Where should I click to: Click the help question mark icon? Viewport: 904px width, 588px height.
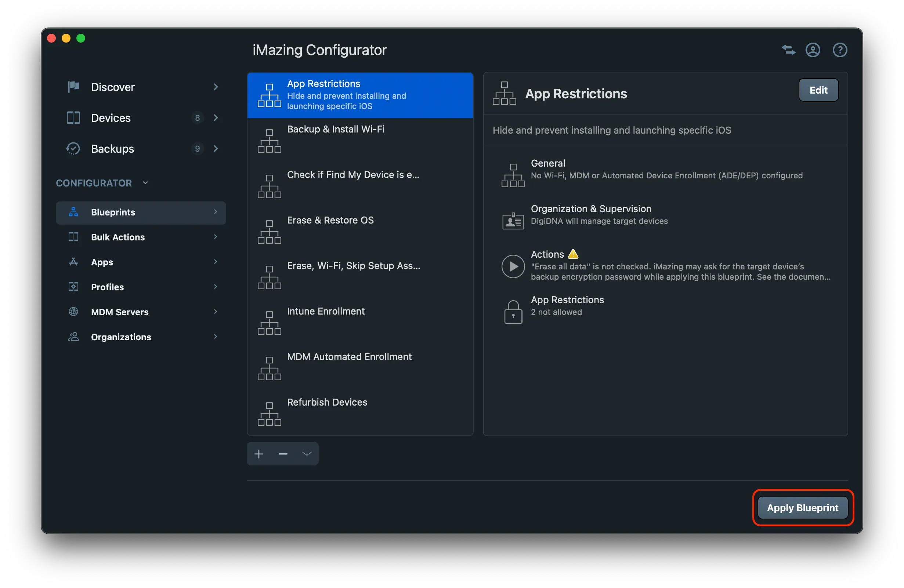coord(839,50)
